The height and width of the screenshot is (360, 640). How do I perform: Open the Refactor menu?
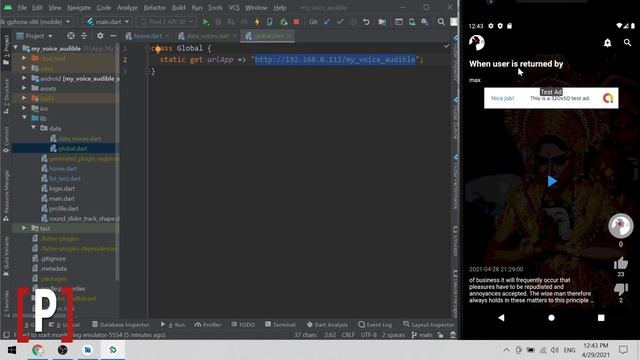coord(155,8)
